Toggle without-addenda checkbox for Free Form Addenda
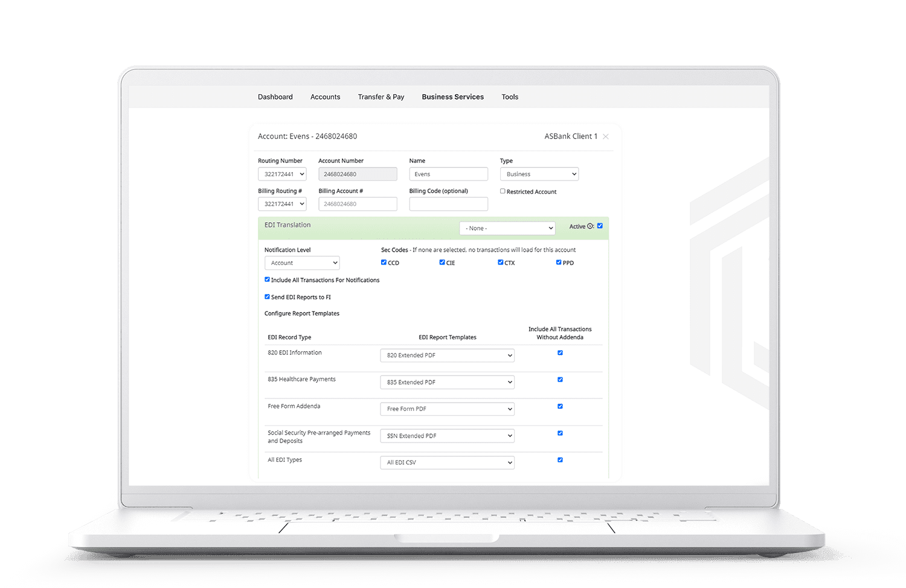The height and width of the screenshot is (588, 906). click(x=560, y=406)
